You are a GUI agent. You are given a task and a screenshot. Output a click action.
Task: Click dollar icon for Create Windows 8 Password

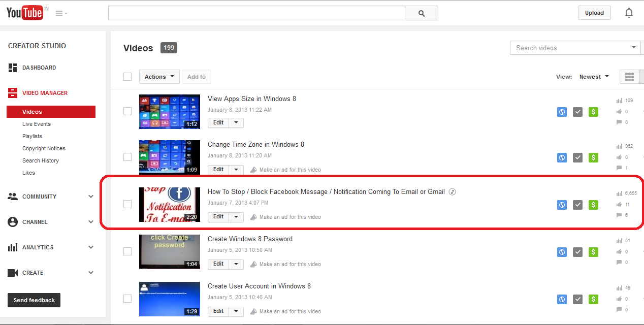point(593,252)
